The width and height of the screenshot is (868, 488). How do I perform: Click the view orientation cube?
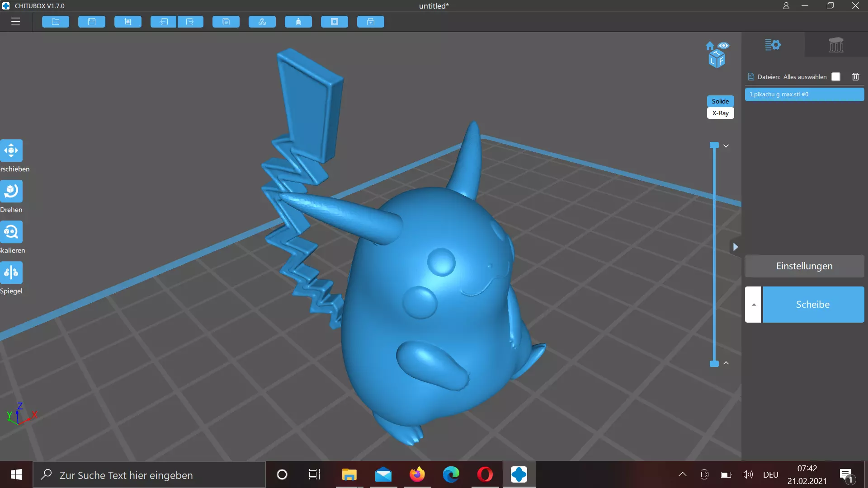coord(717,59)
